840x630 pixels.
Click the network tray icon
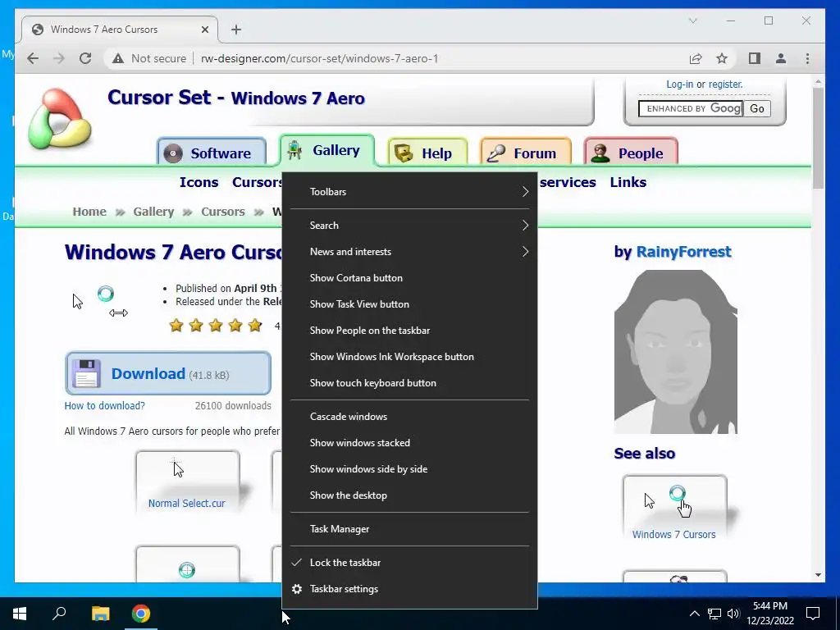click(x=714, y=614)
